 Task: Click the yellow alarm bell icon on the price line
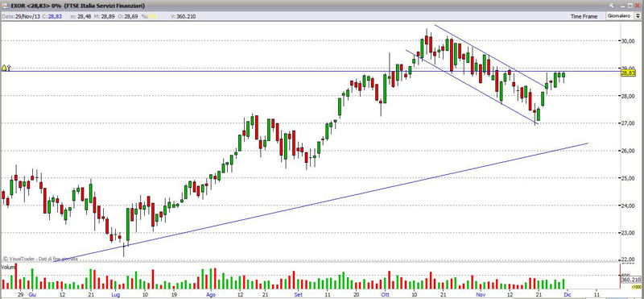click(x=4, y=68)
